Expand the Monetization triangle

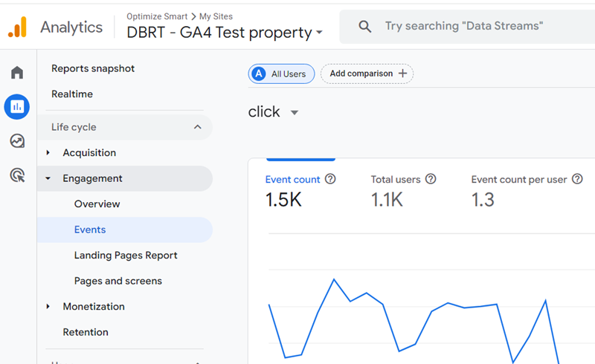(48, 306)
